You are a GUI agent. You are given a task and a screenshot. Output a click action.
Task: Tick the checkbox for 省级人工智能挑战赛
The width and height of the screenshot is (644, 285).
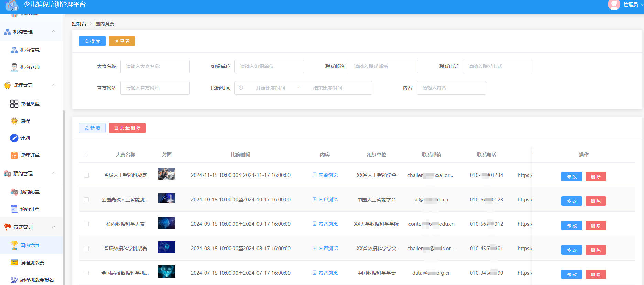click(86, 175)
